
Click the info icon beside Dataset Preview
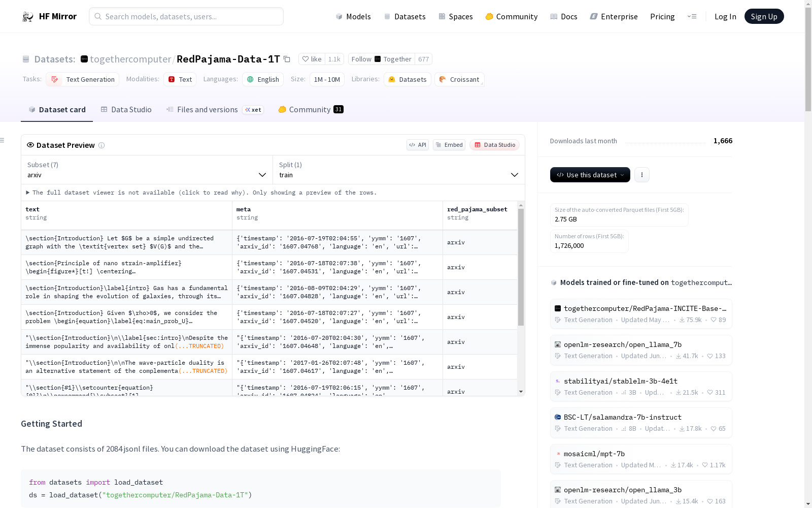[101, 145]
